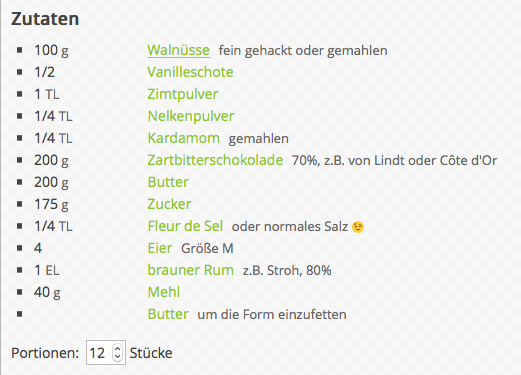The image size is (521, 375).
Task: Open the Eier ingredient link
Action: tap(160, 248)
